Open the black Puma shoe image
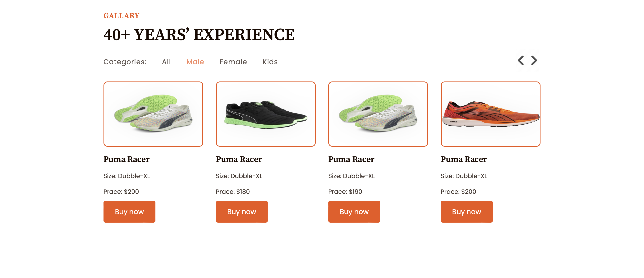The height and width of the screenshot is (278, 644). pos(266,114)
